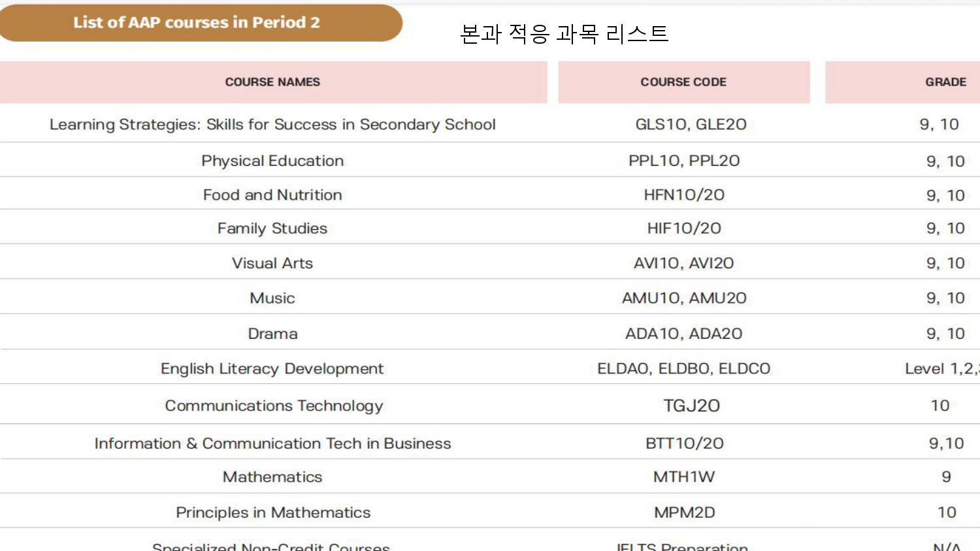Click the Music course row
Viewport: 980px width, 551px height.
[490, 298]
